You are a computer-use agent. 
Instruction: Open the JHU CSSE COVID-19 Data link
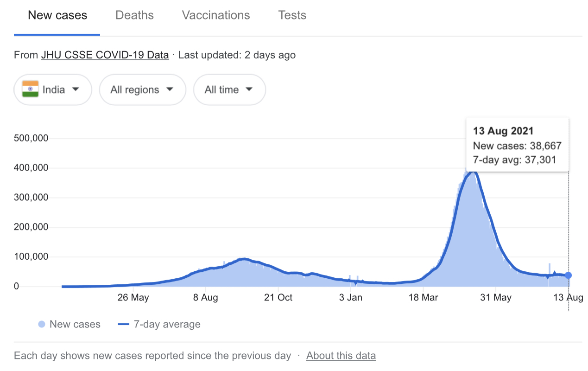click(x=105, y=55)
